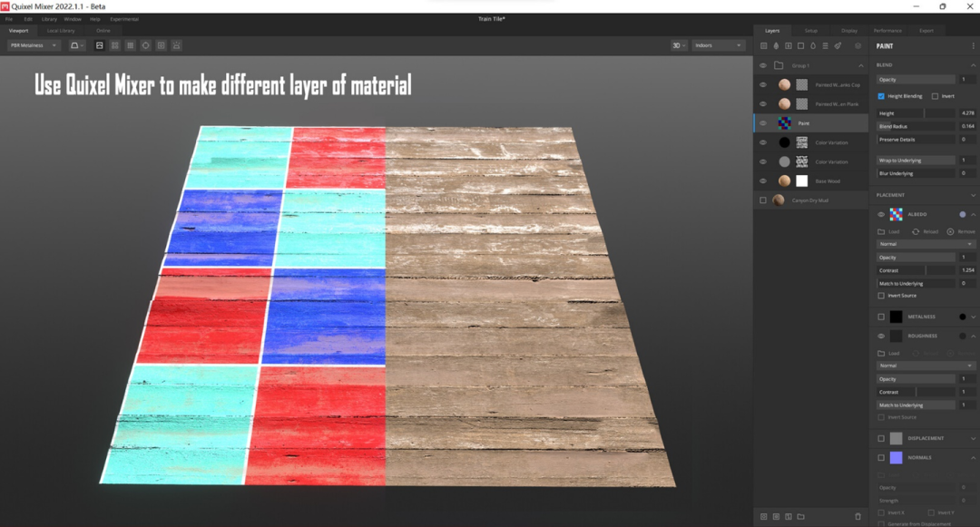This screenshot has width=980, height=527.
Task: Open the PBR Metalness workflow dropdown
Action: click(34, 45)
